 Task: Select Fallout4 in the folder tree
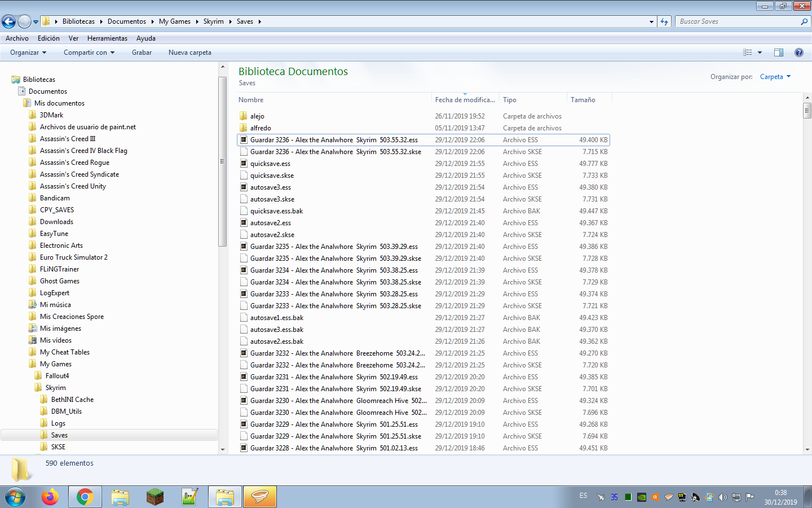click(57, 376)
